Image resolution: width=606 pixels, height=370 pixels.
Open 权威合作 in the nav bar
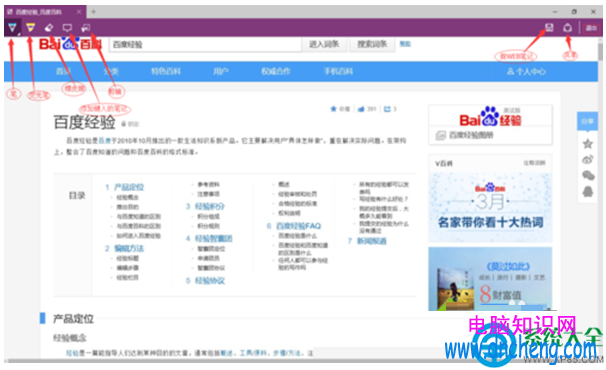point(276,71)
